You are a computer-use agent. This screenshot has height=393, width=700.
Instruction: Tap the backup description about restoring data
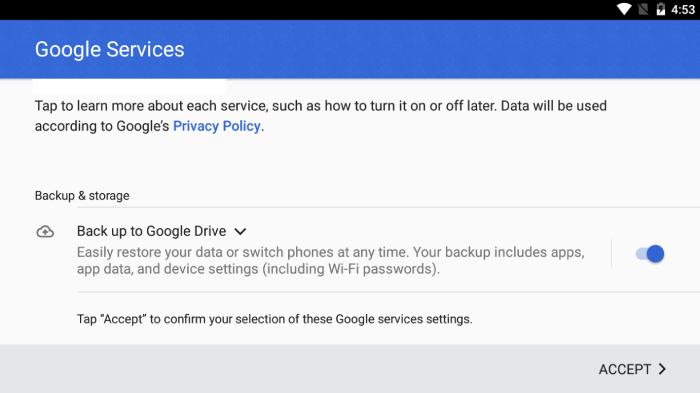point(331,260)
